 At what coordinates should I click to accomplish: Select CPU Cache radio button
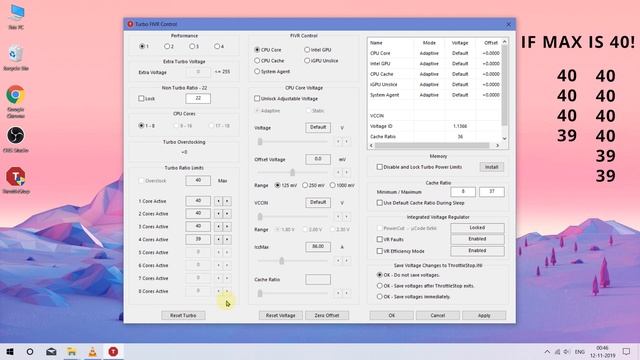pyautogui.click(x=257, y=60)
